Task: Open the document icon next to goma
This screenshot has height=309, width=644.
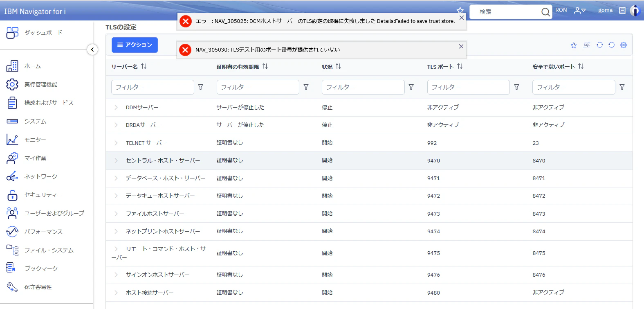Action: (x=622, y=11)
